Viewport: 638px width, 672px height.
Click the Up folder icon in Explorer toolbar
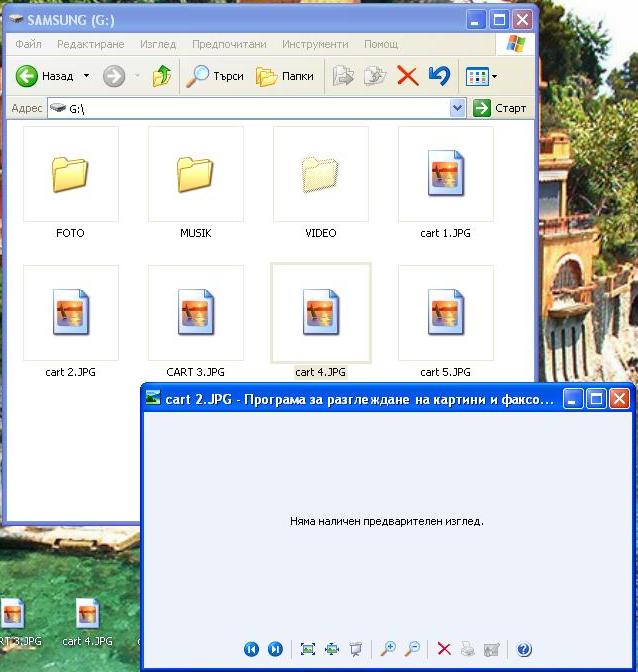pyautogui.click(x=162, y=76)
